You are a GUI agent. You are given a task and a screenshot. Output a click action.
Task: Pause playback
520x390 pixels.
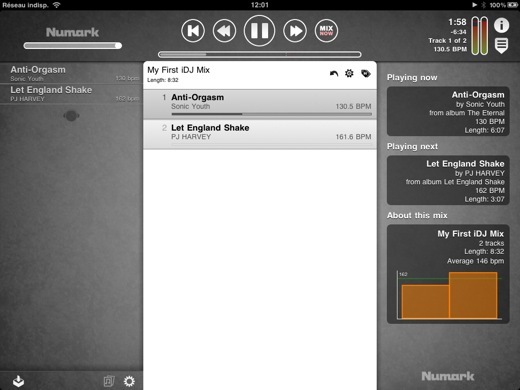(x=259, y=31)
